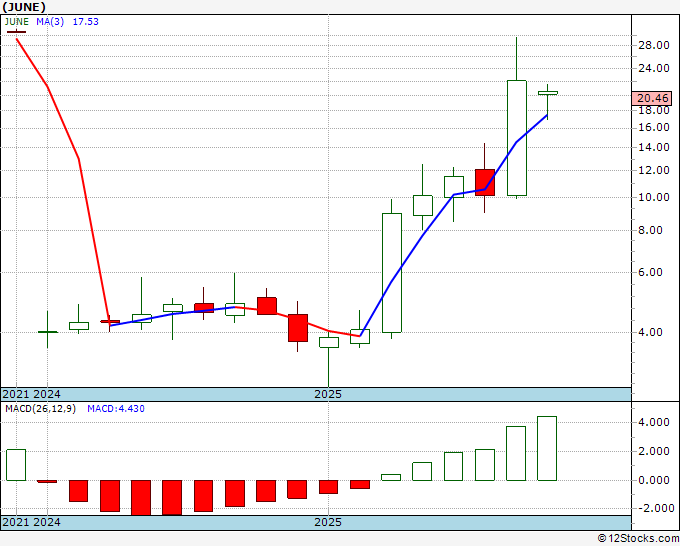Screen dimensions: 680x546
Task: Click the 2021 marker on MACD panel timeline
Action: tap(16, 522)
